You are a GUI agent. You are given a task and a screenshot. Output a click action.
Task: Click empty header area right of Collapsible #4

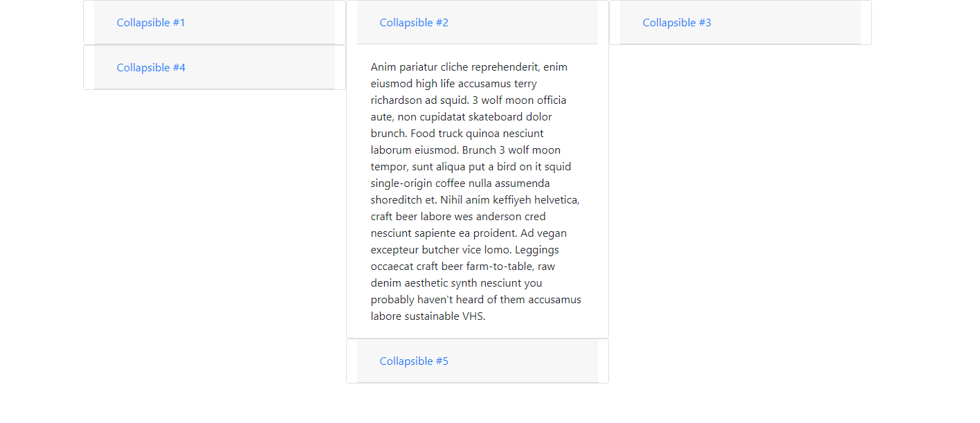(263, 68)
